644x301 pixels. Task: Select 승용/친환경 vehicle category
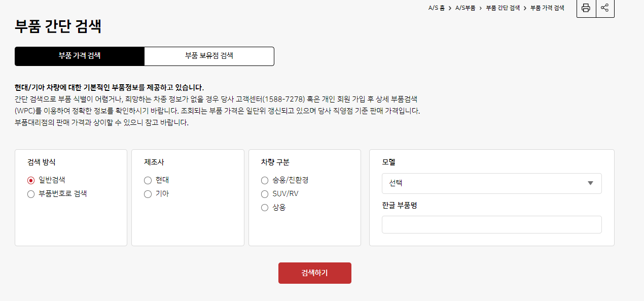click(x=264, y=180)
